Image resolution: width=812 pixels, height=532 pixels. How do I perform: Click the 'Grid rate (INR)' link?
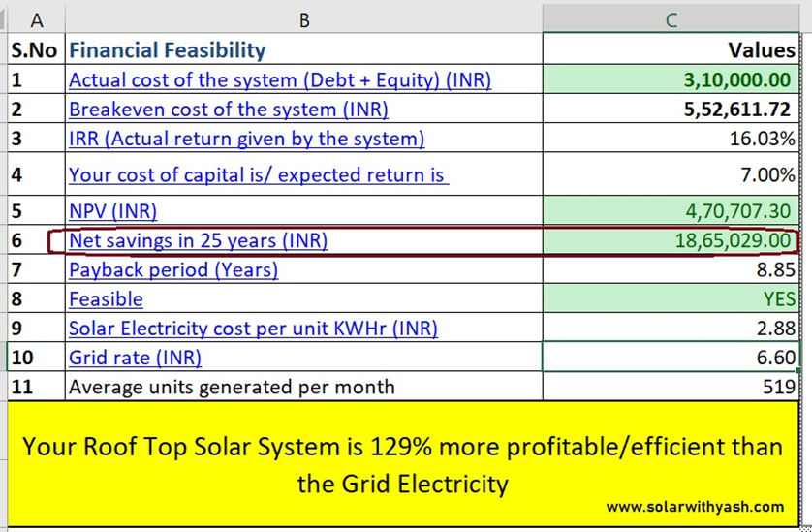click(135, 358)
